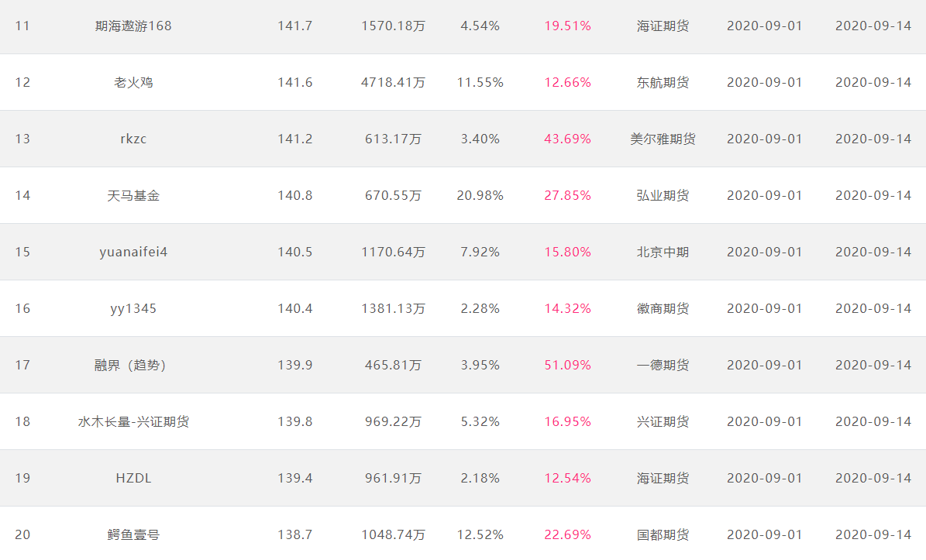Select 东航期货 broker name
Screen dimensions: 926x560
click(663, 83)
